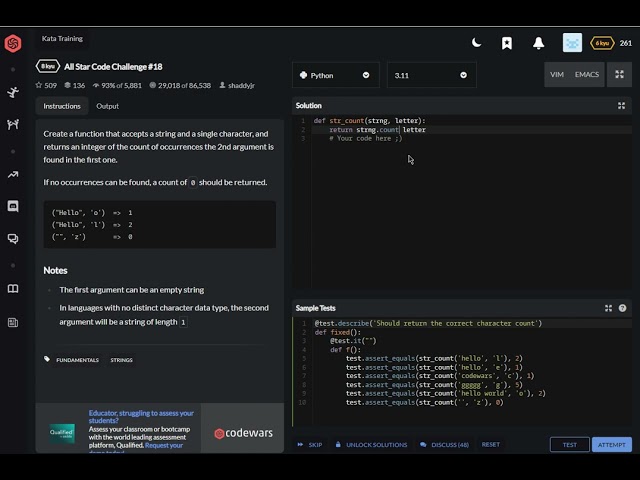Open notifications bell icon
The height and width of the screenshot is (480, 640).
coord(538,43)
